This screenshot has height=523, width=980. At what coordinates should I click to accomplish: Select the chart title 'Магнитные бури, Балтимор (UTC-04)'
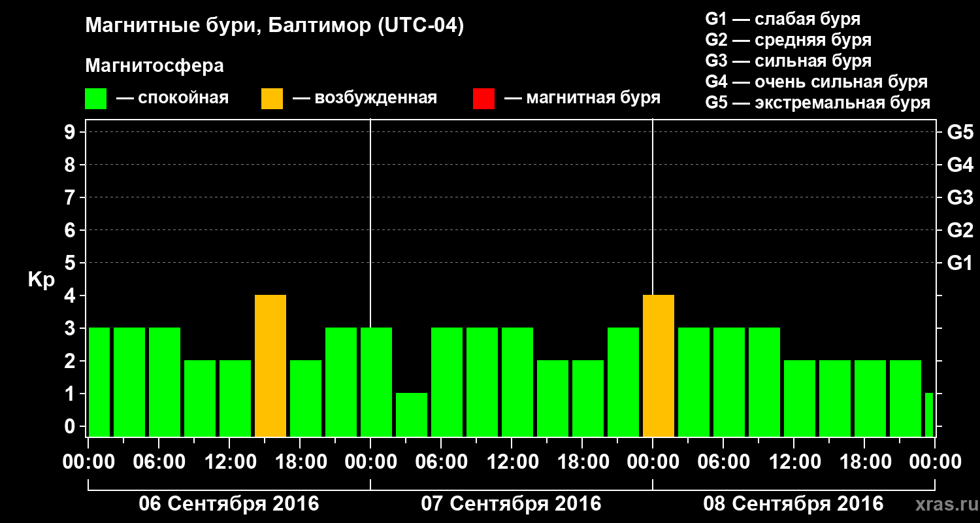[274, 26]
